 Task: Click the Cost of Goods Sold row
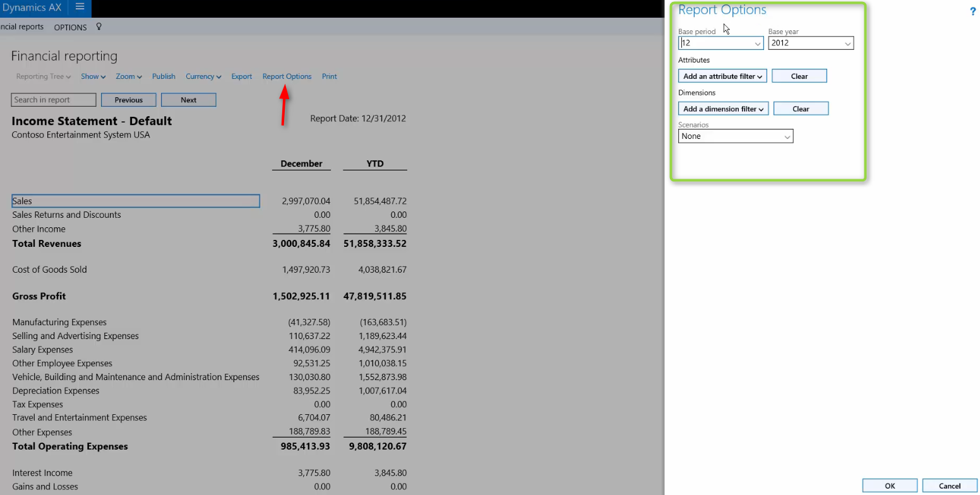click(x=49, y=270)
